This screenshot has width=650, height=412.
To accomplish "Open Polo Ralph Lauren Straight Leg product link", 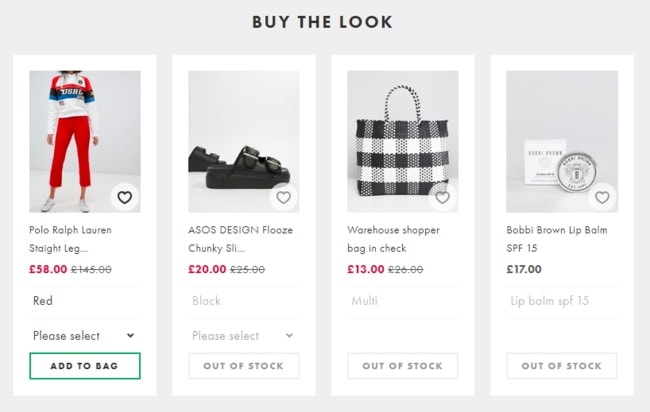I will (71, 238).
